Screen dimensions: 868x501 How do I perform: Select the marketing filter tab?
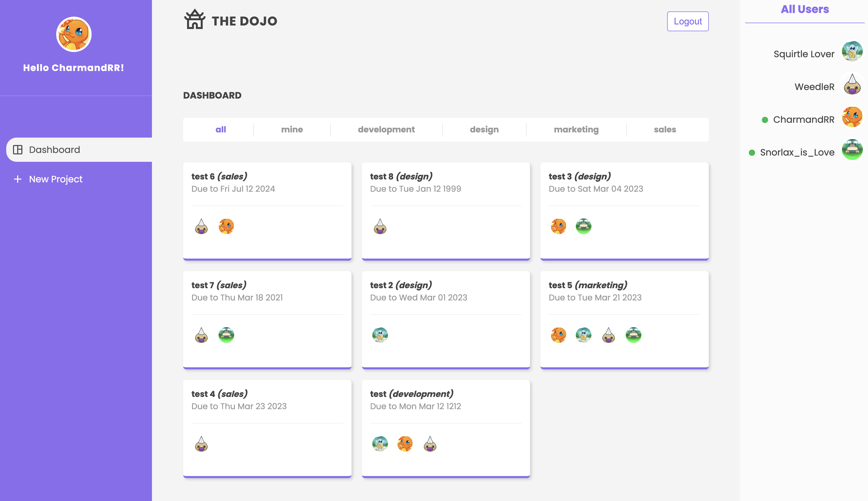tap(576, 129)
